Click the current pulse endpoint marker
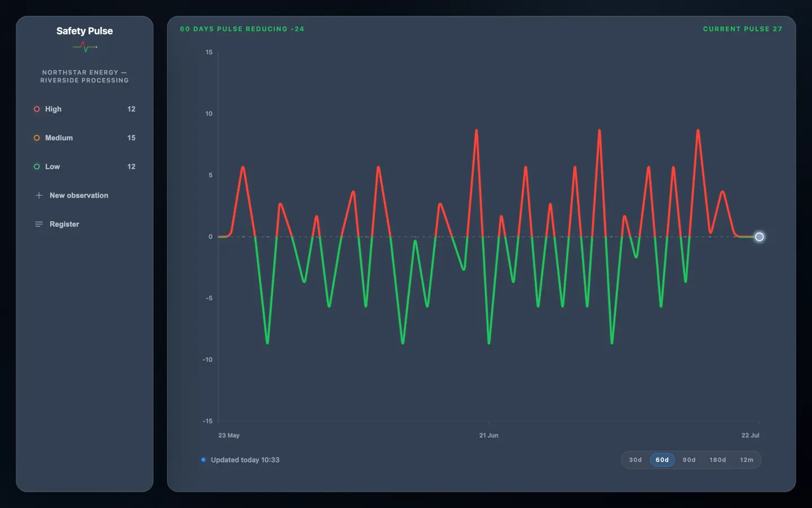The image size is (812, 508). [x=760, y=237]
